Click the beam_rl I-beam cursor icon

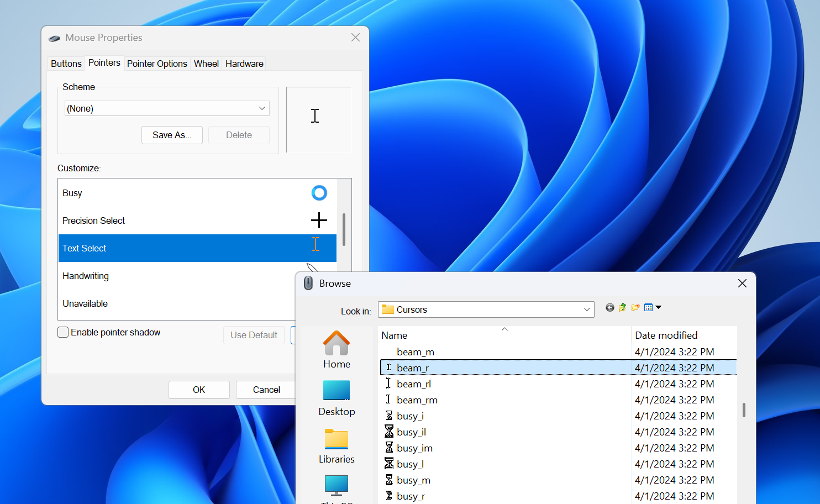click(x=388, y=384)
